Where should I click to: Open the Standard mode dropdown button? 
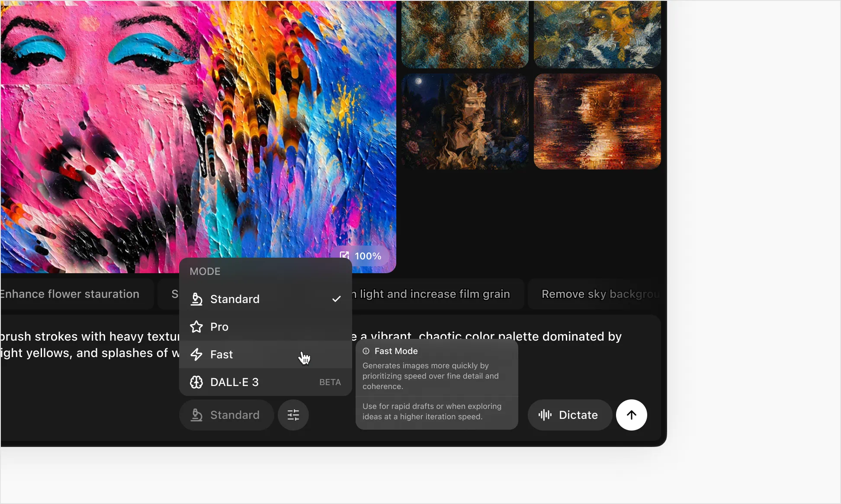[227, 415]
